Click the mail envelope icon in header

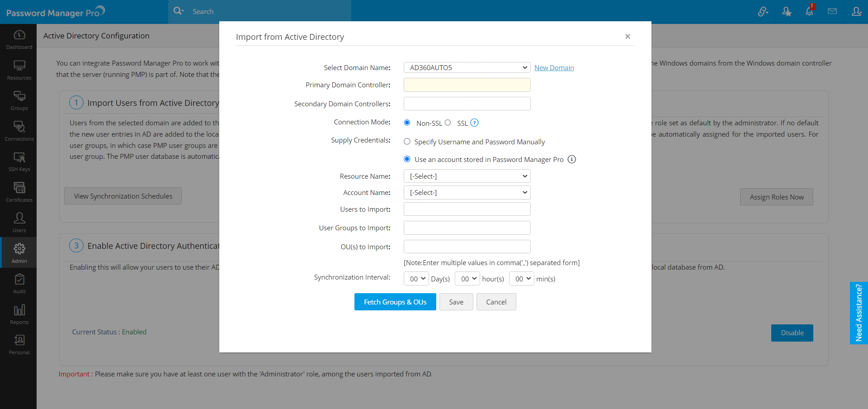[832, 11]
